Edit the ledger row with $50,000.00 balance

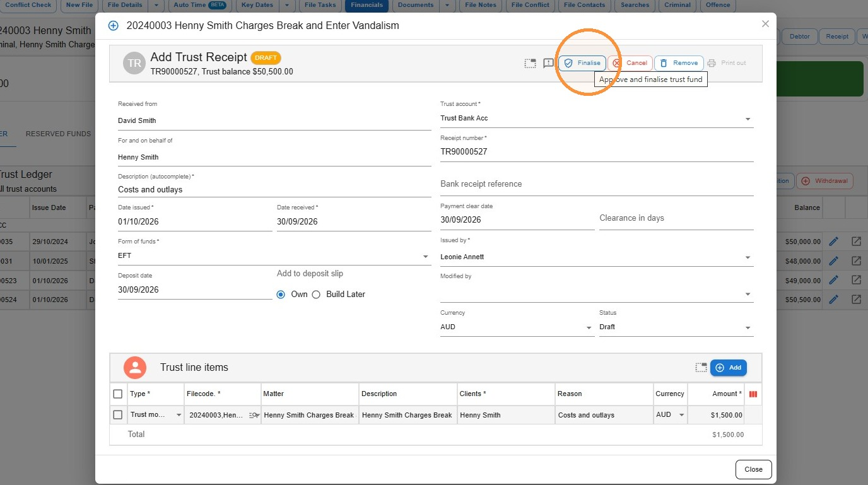[833, 242]
